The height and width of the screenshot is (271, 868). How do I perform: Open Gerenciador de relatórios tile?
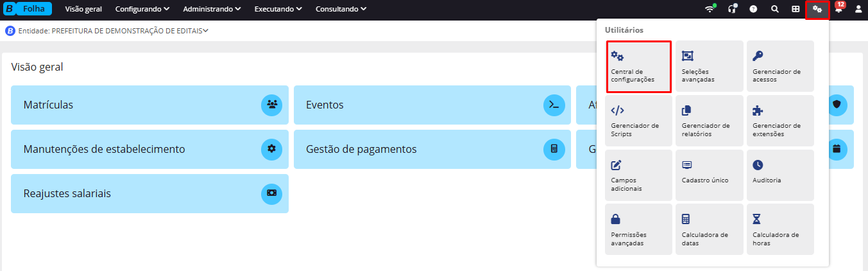click(709, 121)
